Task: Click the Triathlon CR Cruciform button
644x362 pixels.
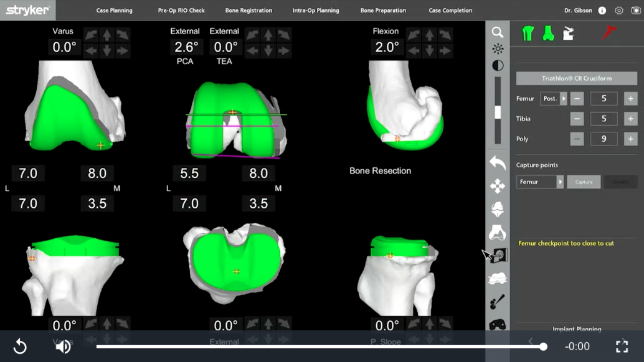Action: 577,78
